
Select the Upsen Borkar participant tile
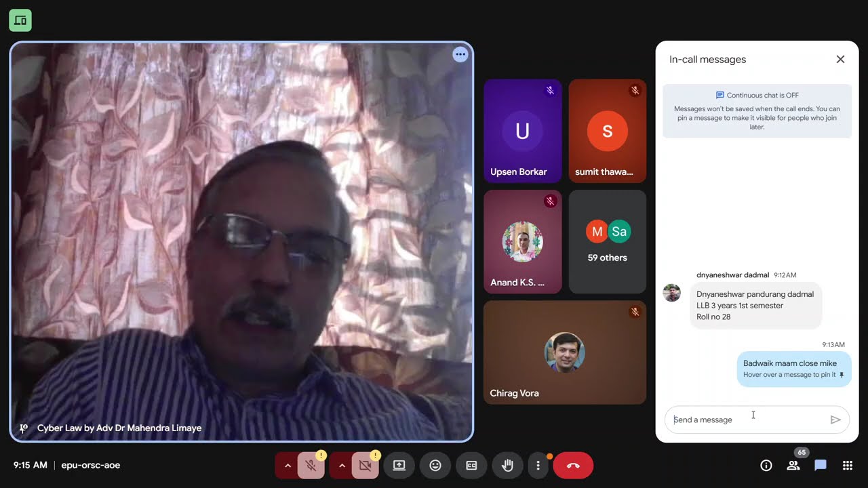tap(522, 131)
